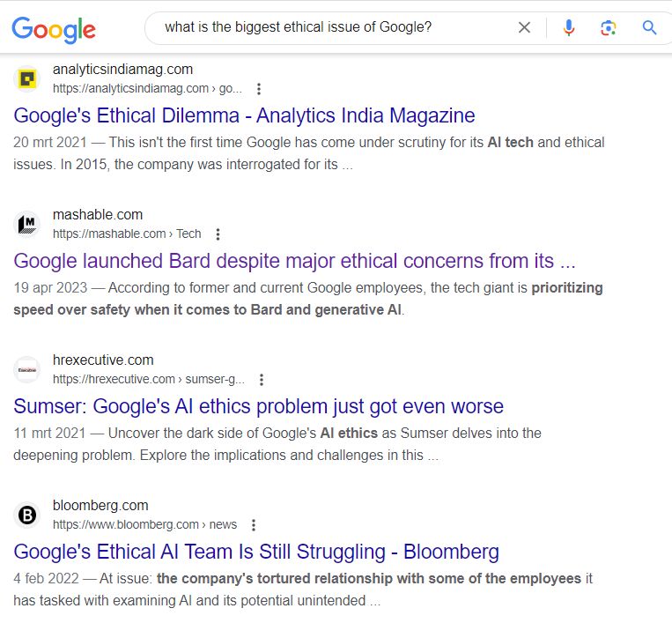This screenshot has height=623, width=672.
Task: Click the Google logo
Action: tap(54, 29)
